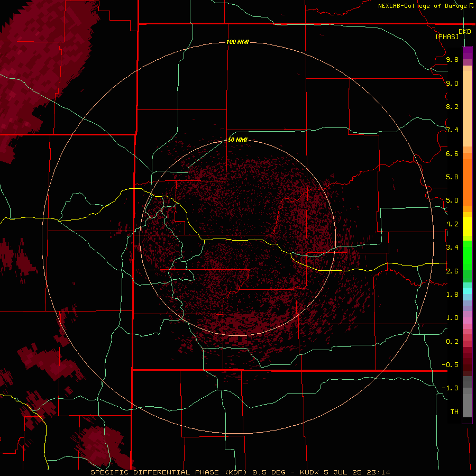476x476 pixels.
Task: Click the -0.5 scale value
Action: (450, 365)
